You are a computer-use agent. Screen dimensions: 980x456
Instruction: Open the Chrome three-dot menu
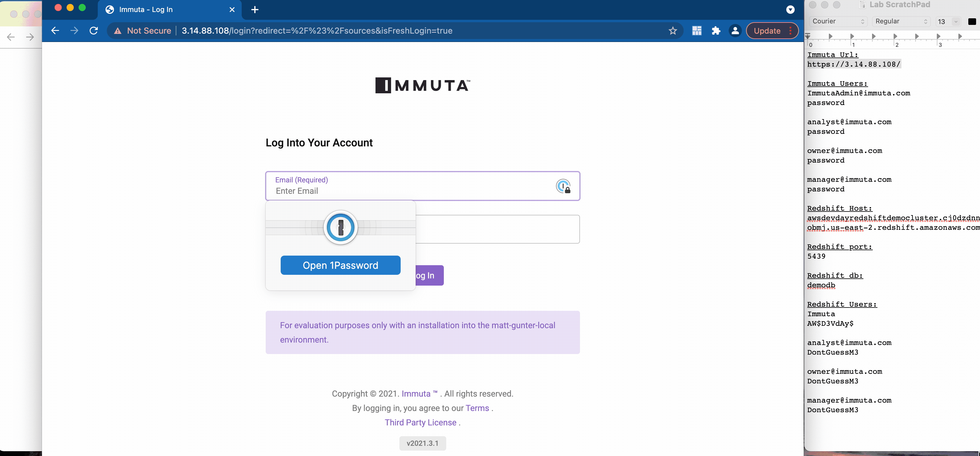790,31
